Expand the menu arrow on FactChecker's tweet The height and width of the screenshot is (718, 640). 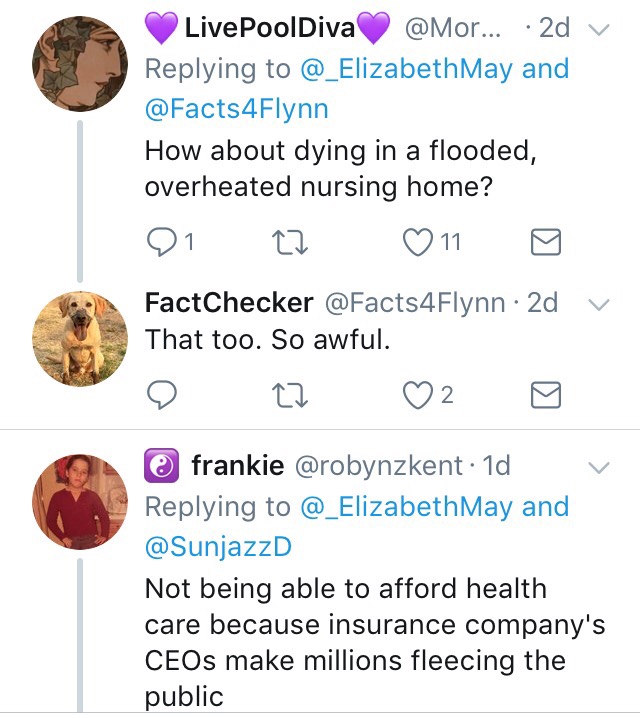[598, 304]
